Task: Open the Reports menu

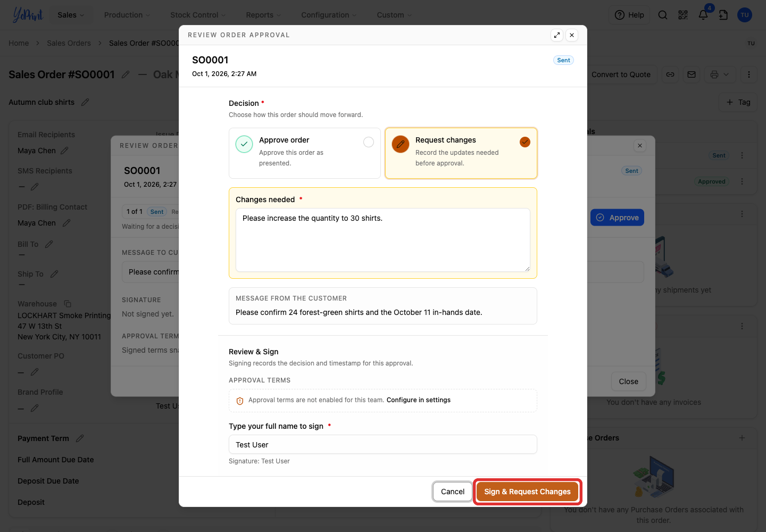Action: [x=263, y=15]
